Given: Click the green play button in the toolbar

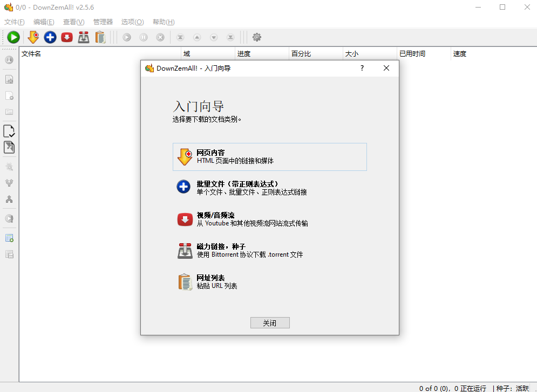Looking at the screenshot, I should [x=13, y=37].
